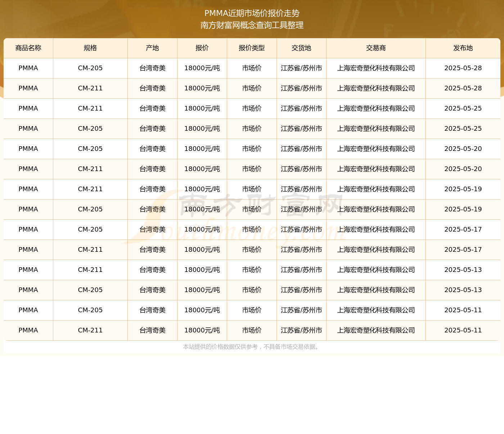Click PMMA in the first table row
This screenshot has width=504, height=434.
[28, 68]
